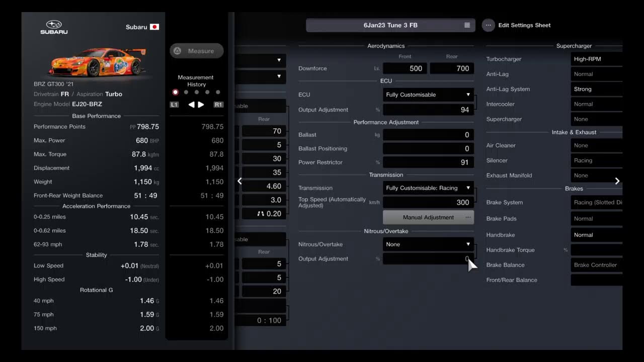The image size is (644, 362).
Task: Open the Brake Balance Brake Controller selector
Action: [x=596, y=265]
